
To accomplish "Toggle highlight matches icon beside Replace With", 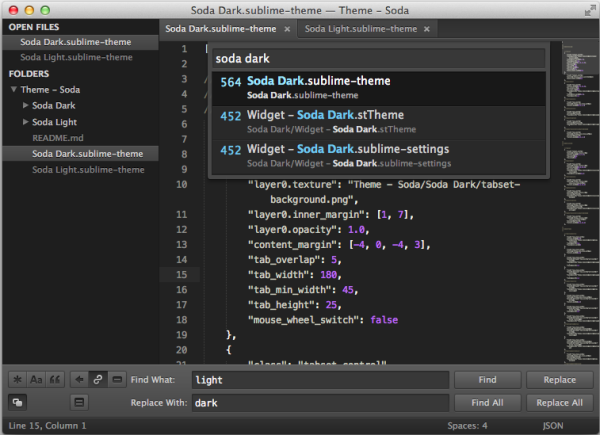I will (79, 402).
